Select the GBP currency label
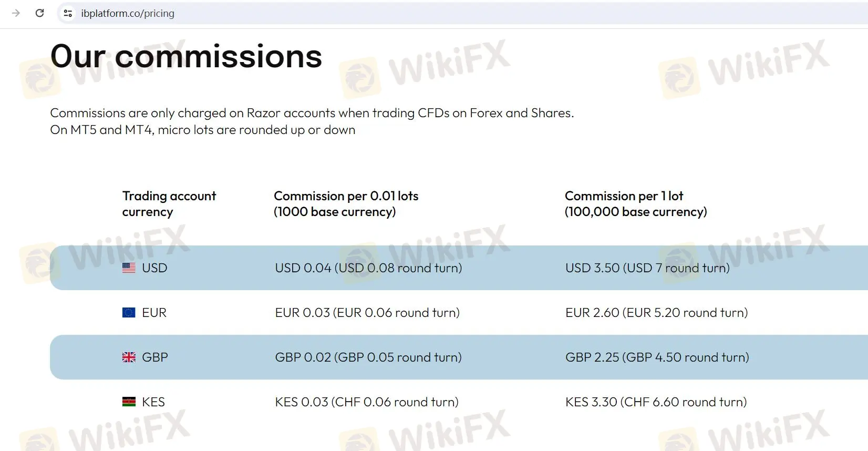The width and height of the screenshot is (868, 451). click(x=155, y=357)
